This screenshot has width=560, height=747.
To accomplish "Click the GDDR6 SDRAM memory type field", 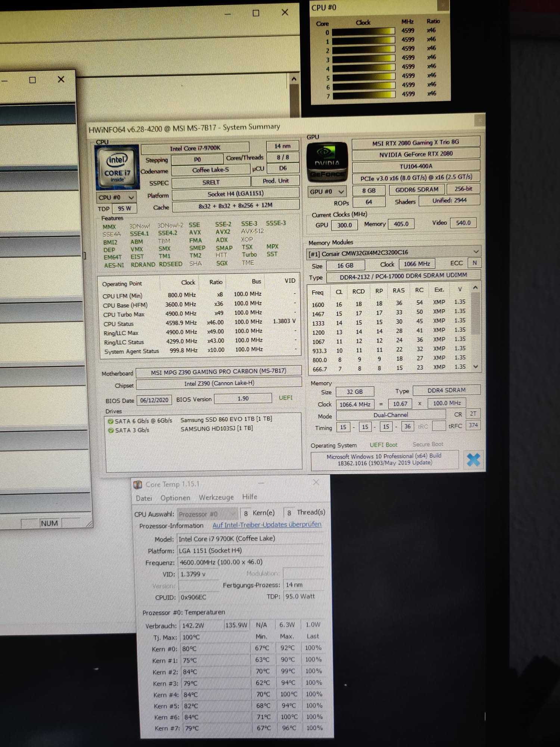I will click(417, 189).
